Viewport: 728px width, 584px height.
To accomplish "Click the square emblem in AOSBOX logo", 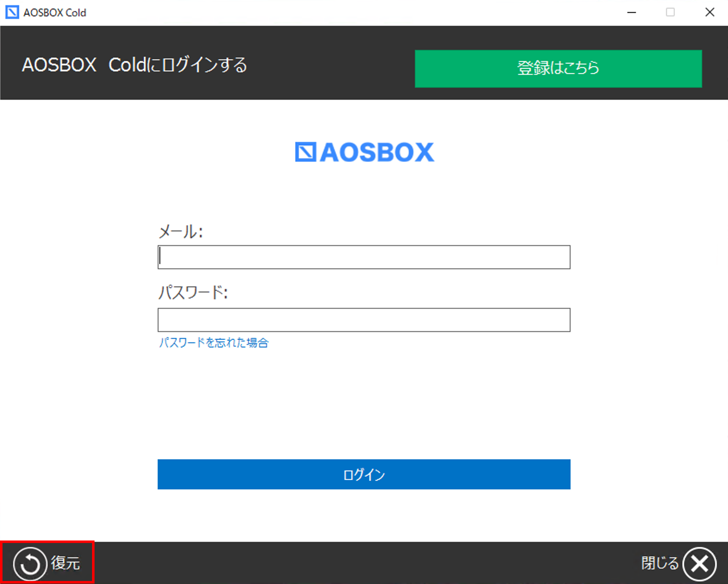I will pyautogui.click(x=306, y=152).
